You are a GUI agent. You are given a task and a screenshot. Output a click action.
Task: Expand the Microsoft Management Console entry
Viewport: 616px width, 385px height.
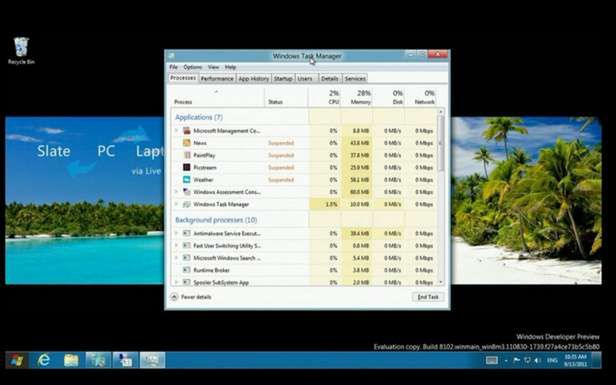click(x=176, y=131)
